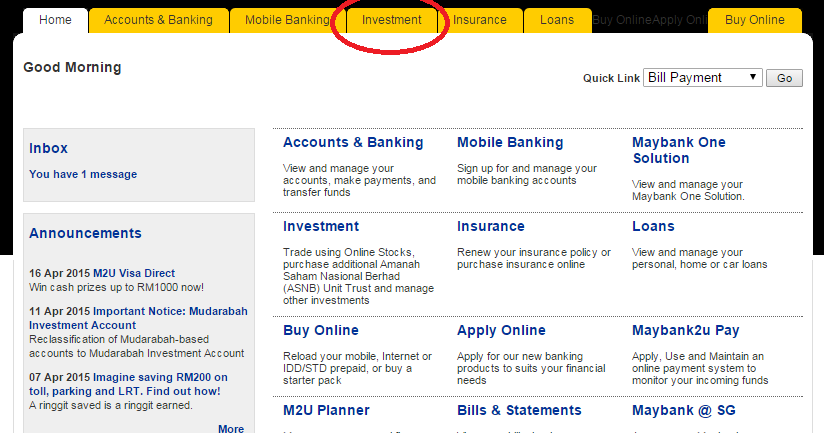Open the 'Imagine saving RM200' announcement
Viewport: 824px width, 433px height.
128,384
